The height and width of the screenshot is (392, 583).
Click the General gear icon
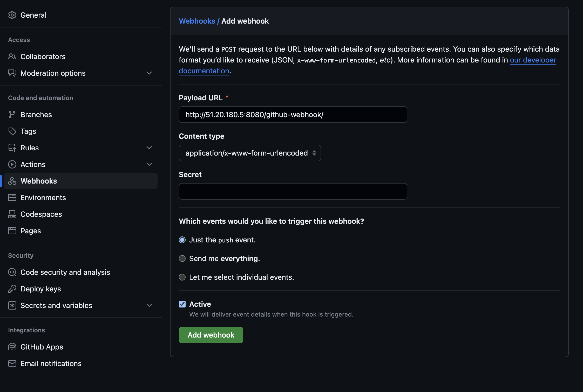[x=12, y=15]
